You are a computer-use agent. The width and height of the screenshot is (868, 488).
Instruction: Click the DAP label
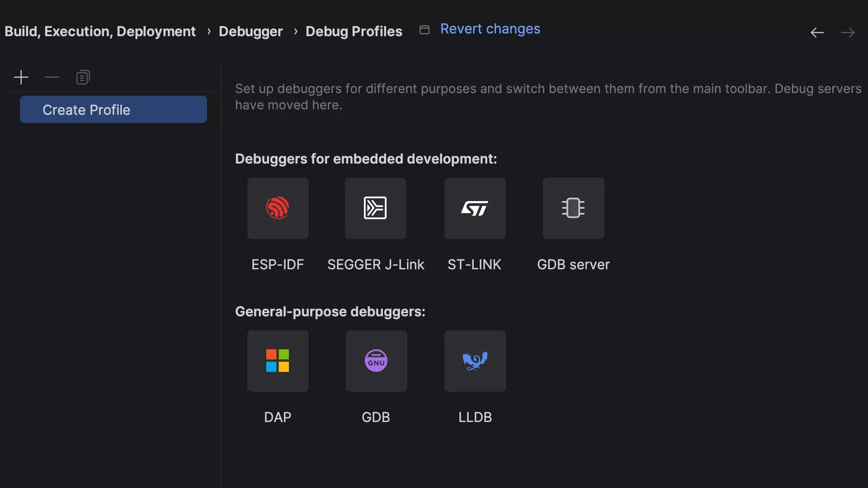(x=278, y=417)
